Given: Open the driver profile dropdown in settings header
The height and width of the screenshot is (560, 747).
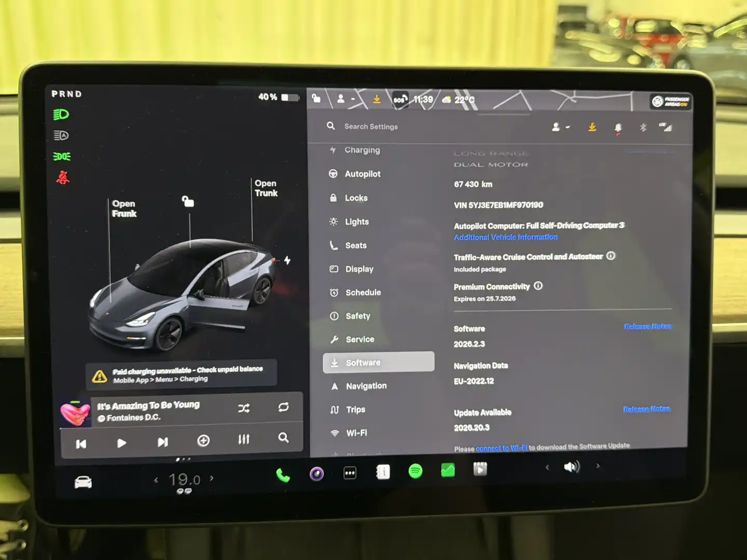Looking at the screenshot, I should coord(560,127).
